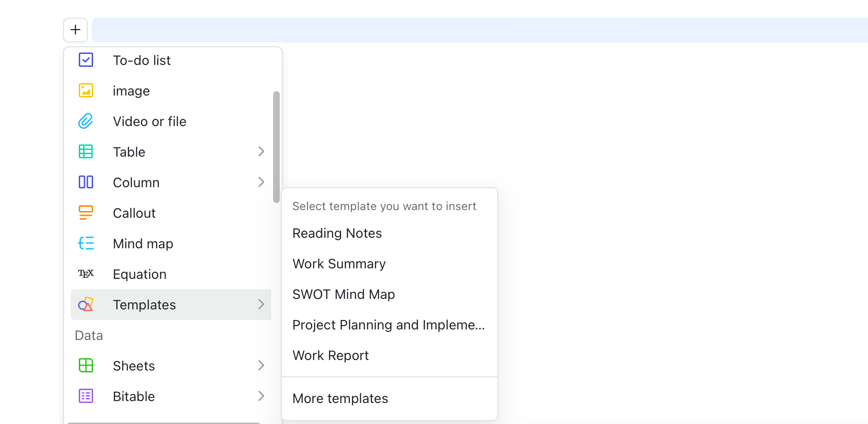Screen dimensions: 868x424
Task: Choose the SWOT Mind Map template
Action: tap(343, 294)
